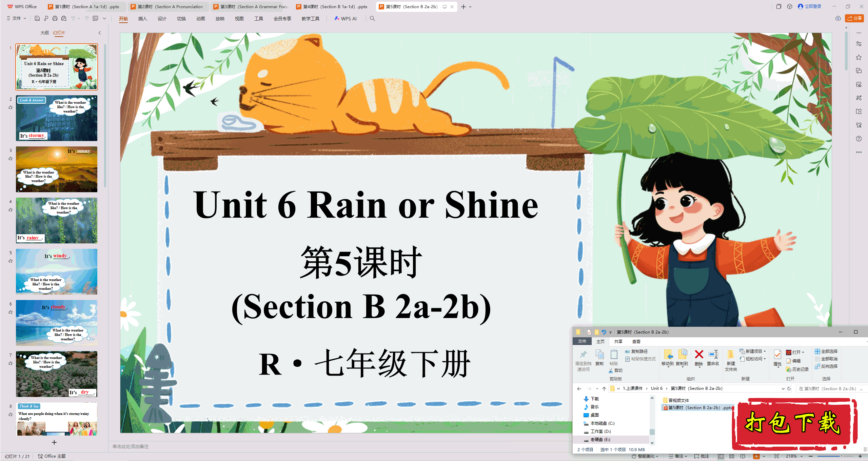Screen dimensions: 868x461
Task: Select slide 4 rainy thumbnail
Action: coord(57,220)
